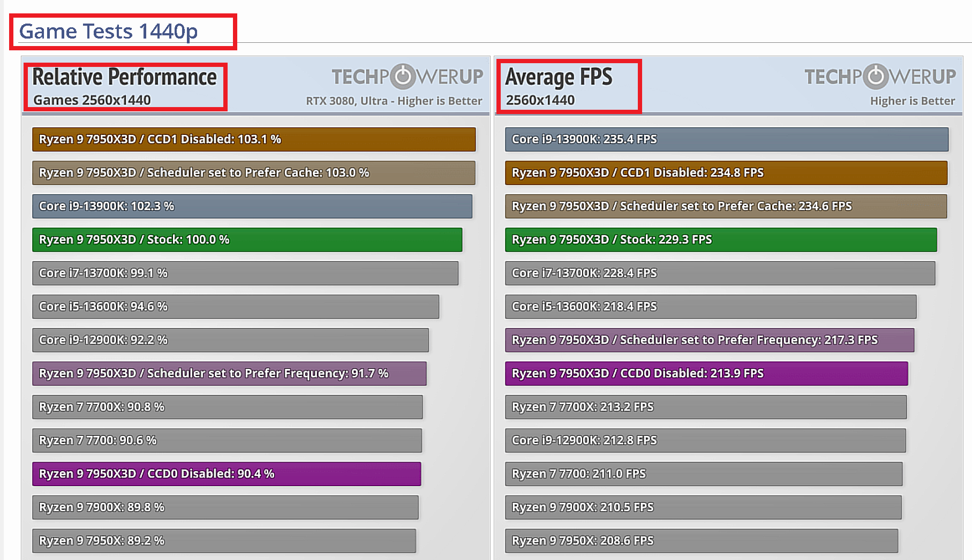Select bar 'Core i9-13900K: 102.3 %'
Viewport: 972px width, 560px height.
point(252,206)
